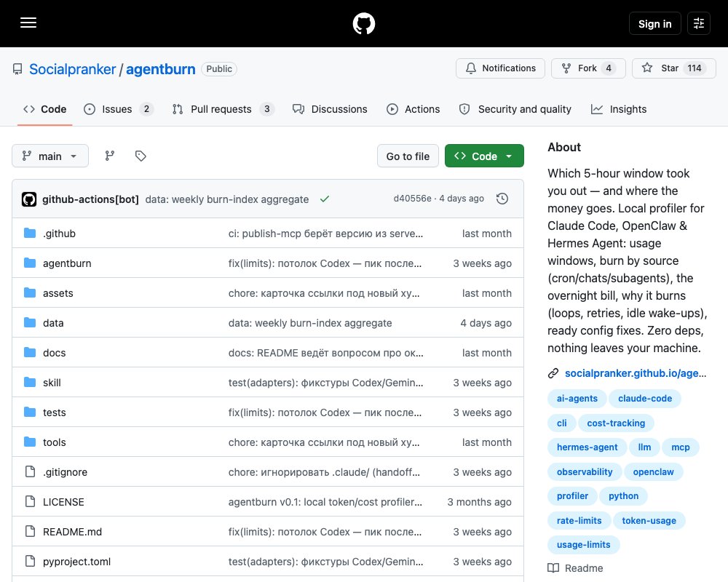Select the llm topic tag

click(644, 447)
